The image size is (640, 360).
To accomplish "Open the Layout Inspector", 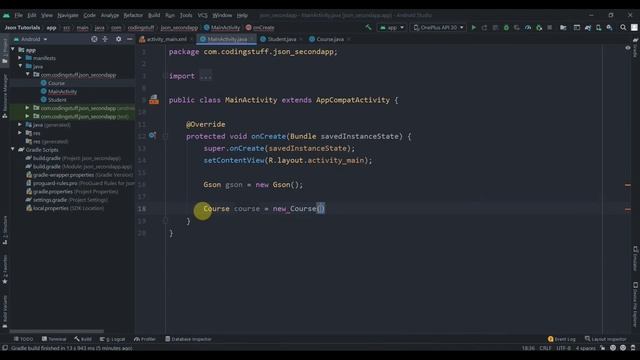I will click(x=605, y=339).
